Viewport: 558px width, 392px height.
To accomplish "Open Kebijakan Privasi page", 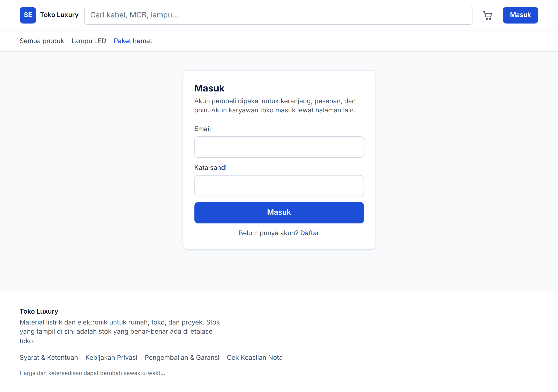I will tap(111, 357).
